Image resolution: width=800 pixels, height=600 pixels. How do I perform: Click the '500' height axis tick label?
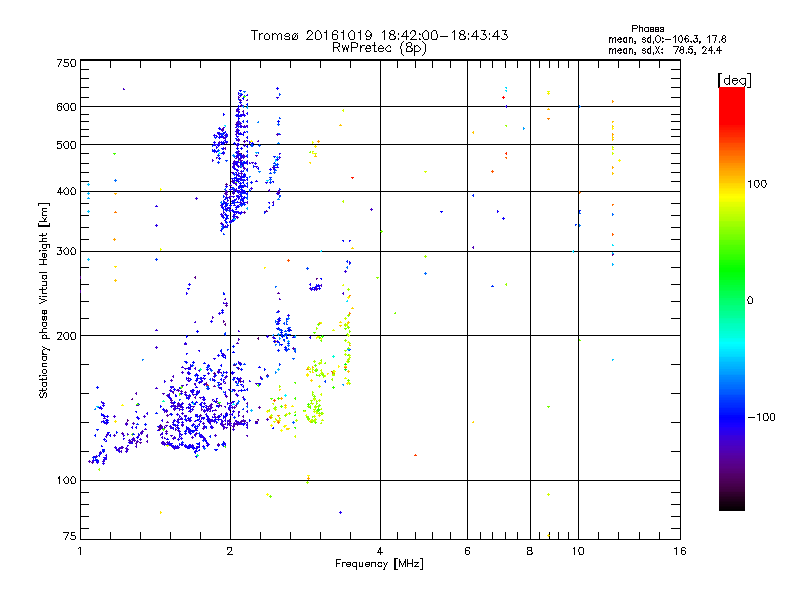coord(66,145)
